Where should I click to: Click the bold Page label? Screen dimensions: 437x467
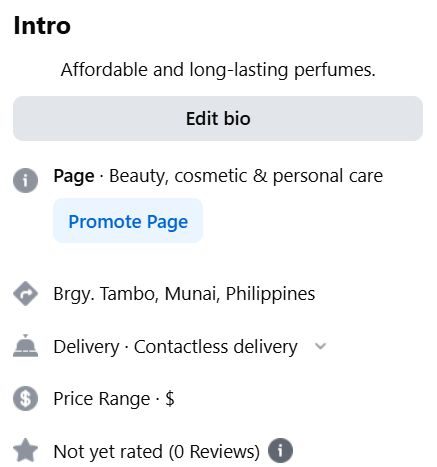(74, 176)
